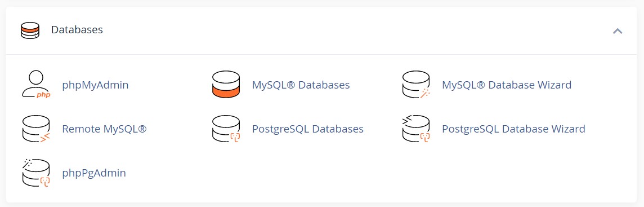644x207 pixels.
Task: Click the MySQL Database Wizard wand icon
Action: (x=415, y=85)
